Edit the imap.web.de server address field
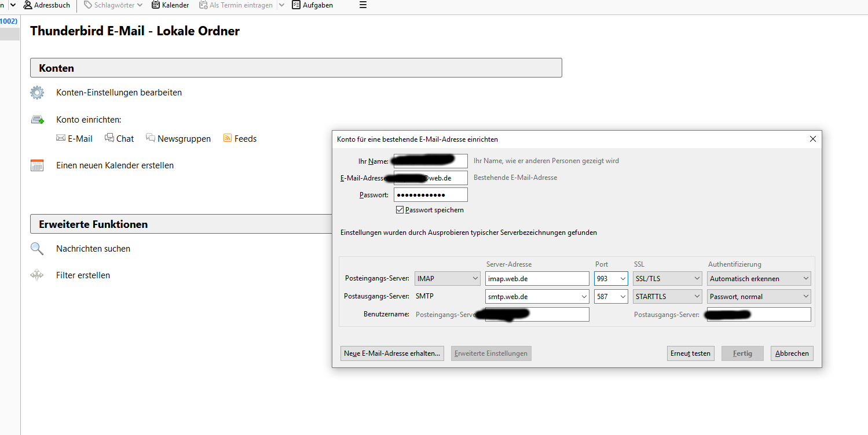 coord(537,279)
